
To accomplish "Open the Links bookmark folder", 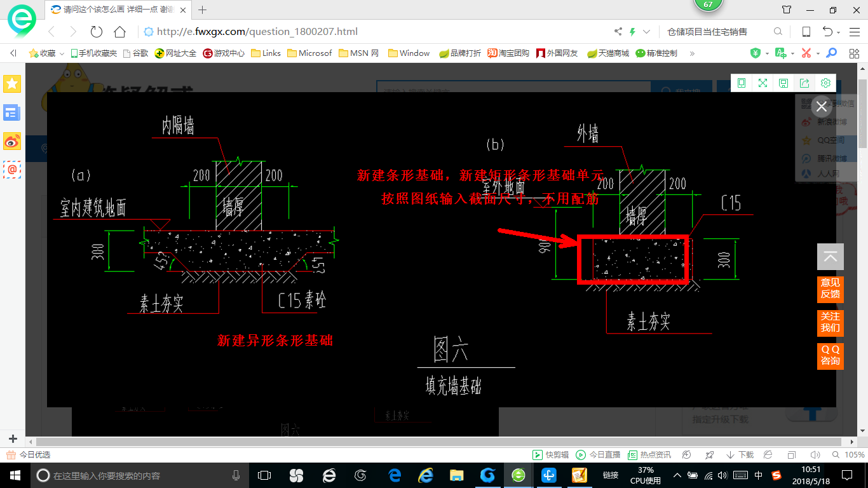I will click(x=266, y=53).
